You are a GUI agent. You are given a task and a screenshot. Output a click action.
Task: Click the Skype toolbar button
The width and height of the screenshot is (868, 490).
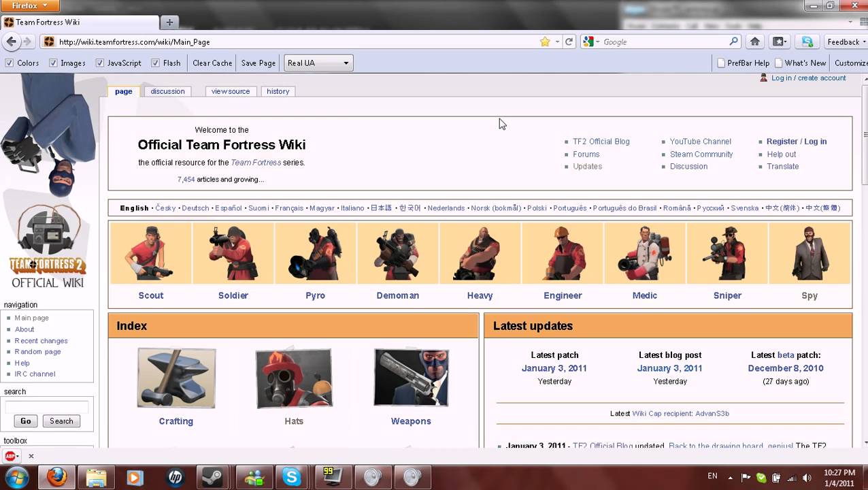[807, 42]
